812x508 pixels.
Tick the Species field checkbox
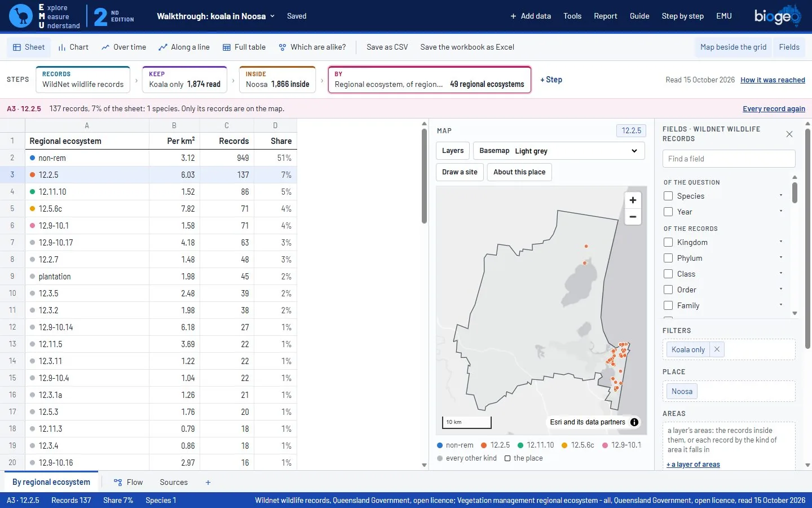(668, 196)
